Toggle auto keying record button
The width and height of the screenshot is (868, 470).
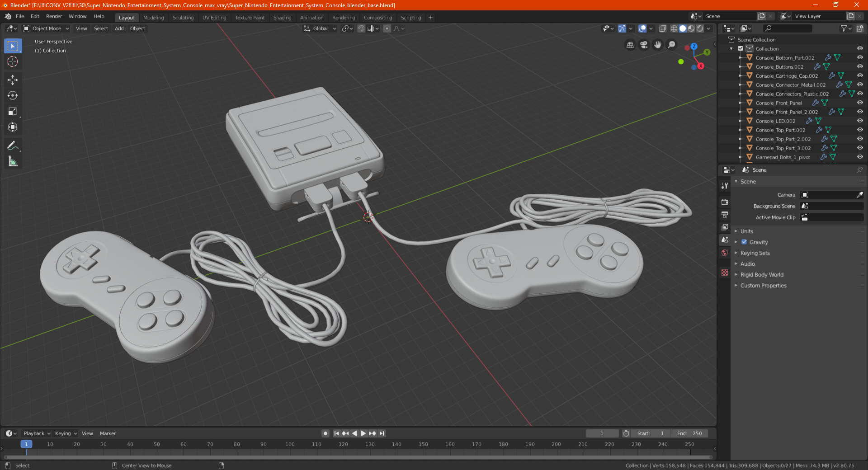[325, 433]
